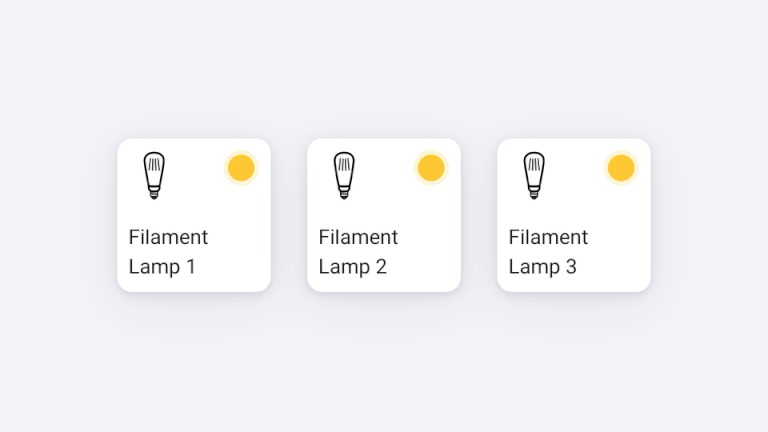Viewport: 768px width, 432px height.
Task: Click the "Lamp 2" text line
Action: pyautogui.click(x=352, y=267)
